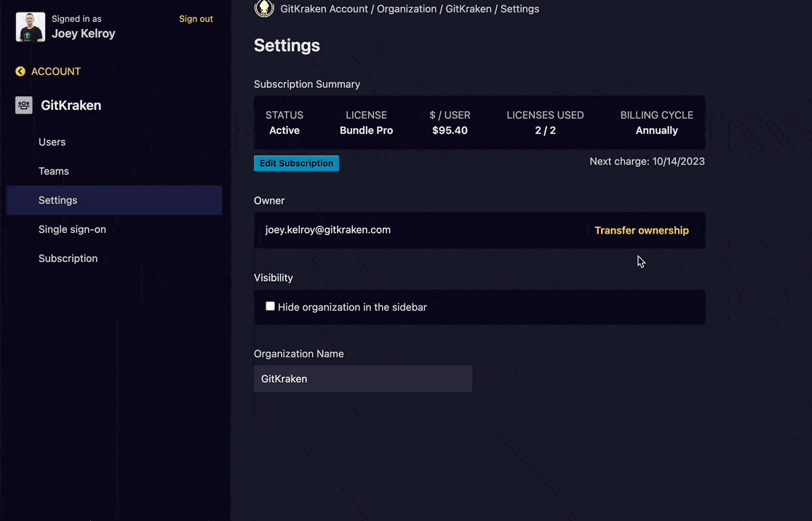Enable Hide organization in the sidebar checkbox
Viewport: 812px width, 521px height.
(270, 306)
